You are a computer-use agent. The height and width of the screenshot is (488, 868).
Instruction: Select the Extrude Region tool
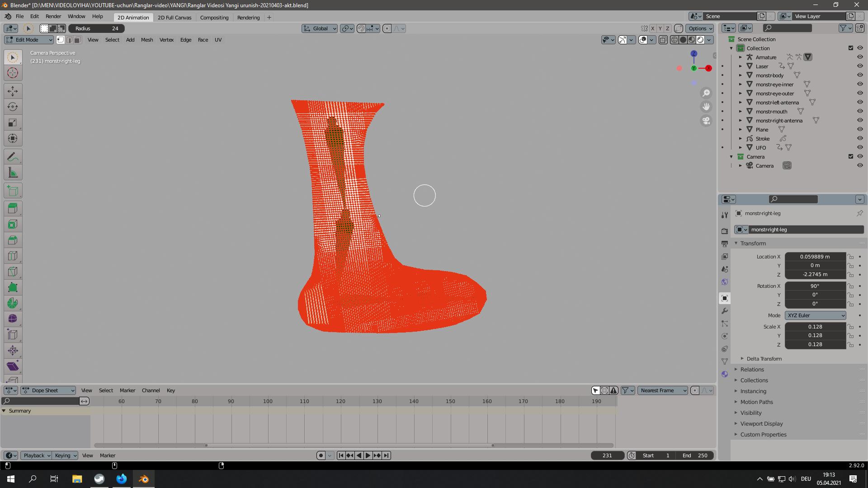13,208
